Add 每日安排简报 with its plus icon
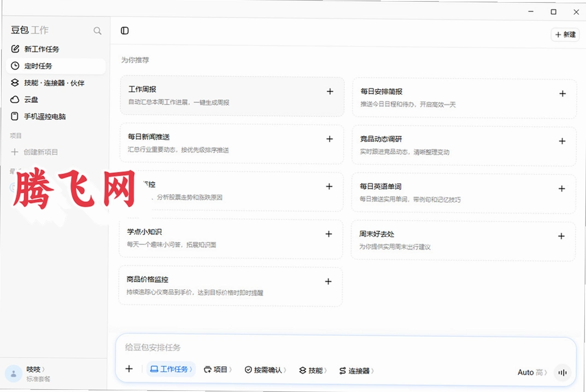The height and width of the screenshot is (392, 586). (x=562, y=94)
